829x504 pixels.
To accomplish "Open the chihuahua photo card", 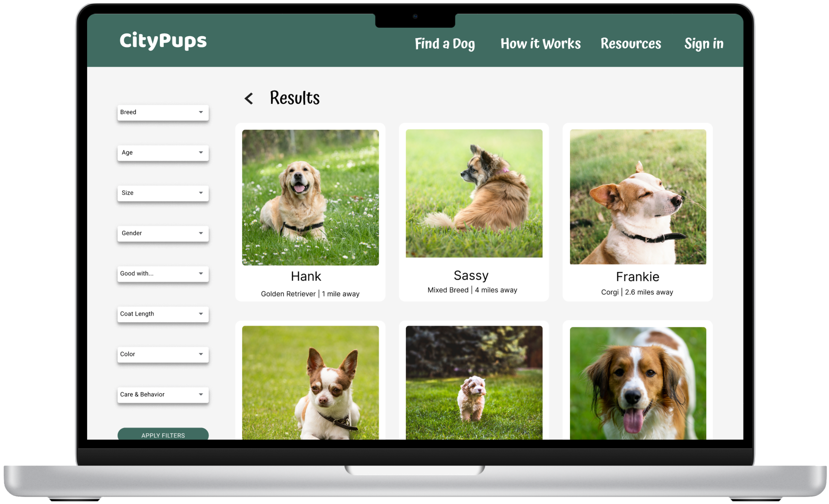I will pos(310,383).
